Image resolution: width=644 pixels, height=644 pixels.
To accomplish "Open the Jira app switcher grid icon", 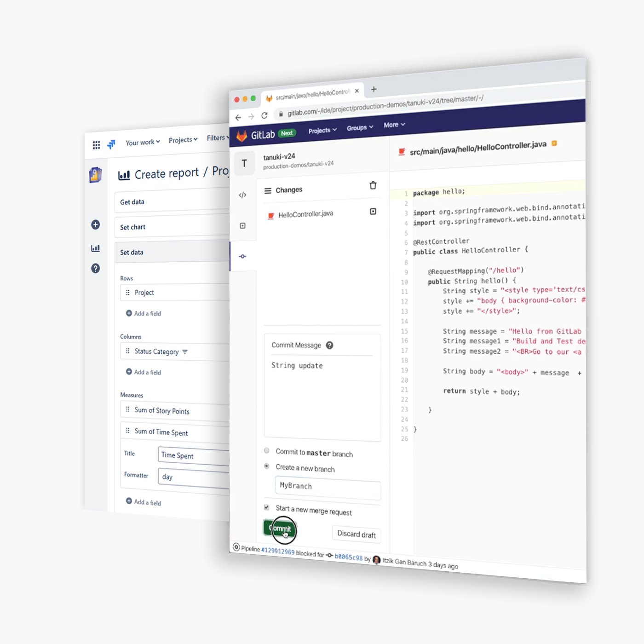I will pyautogui.click(x=96, y=145).
